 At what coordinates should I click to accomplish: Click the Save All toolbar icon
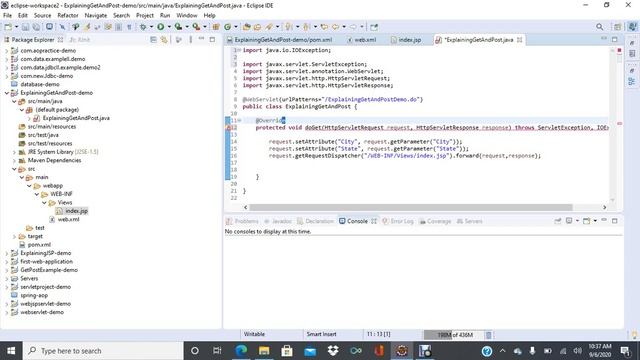[36, 27]
